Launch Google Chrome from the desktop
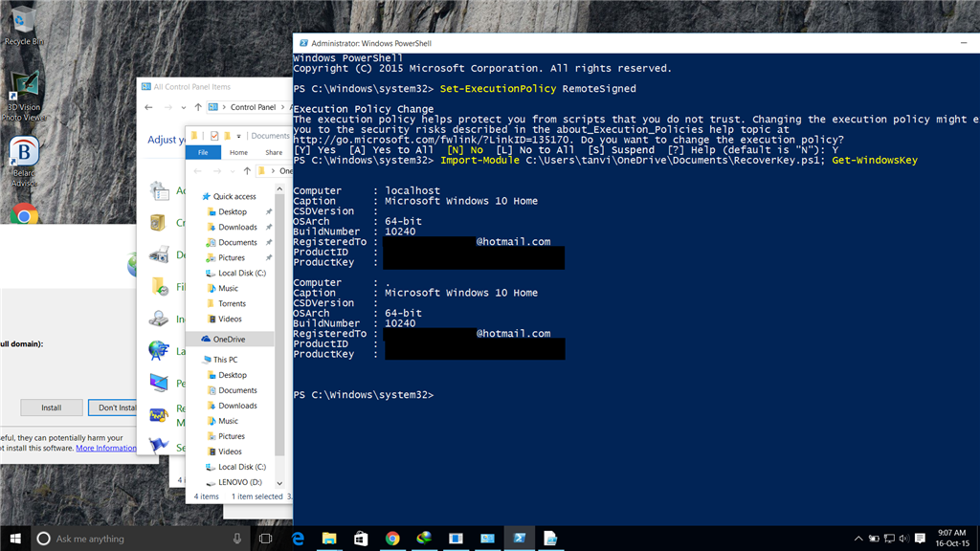 (24, 213)
